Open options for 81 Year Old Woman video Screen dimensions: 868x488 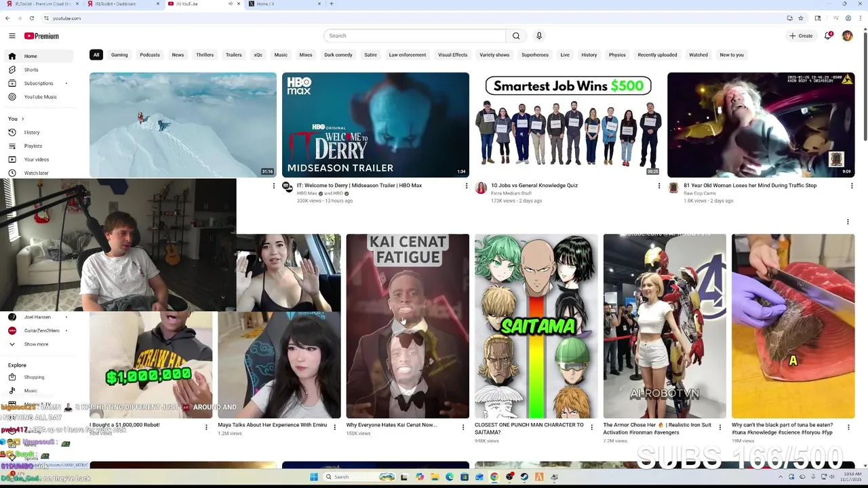pos(852,186)
